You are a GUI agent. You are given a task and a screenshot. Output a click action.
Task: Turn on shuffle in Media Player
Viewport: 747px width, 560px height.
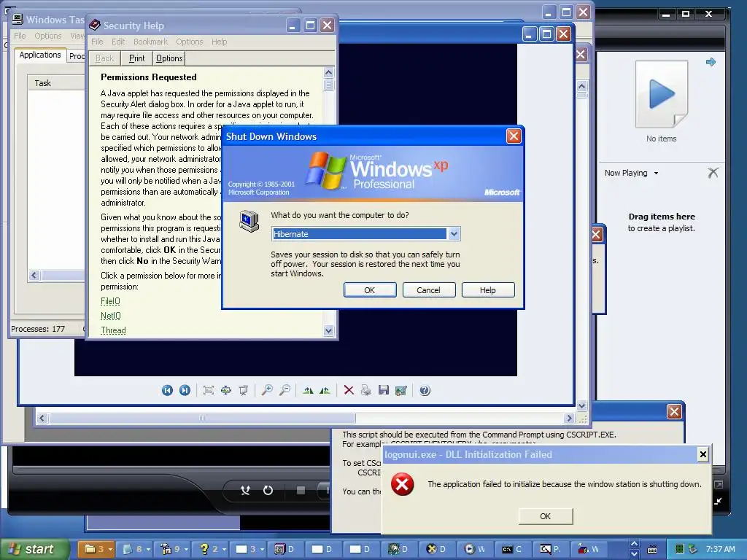pos(245,490)
